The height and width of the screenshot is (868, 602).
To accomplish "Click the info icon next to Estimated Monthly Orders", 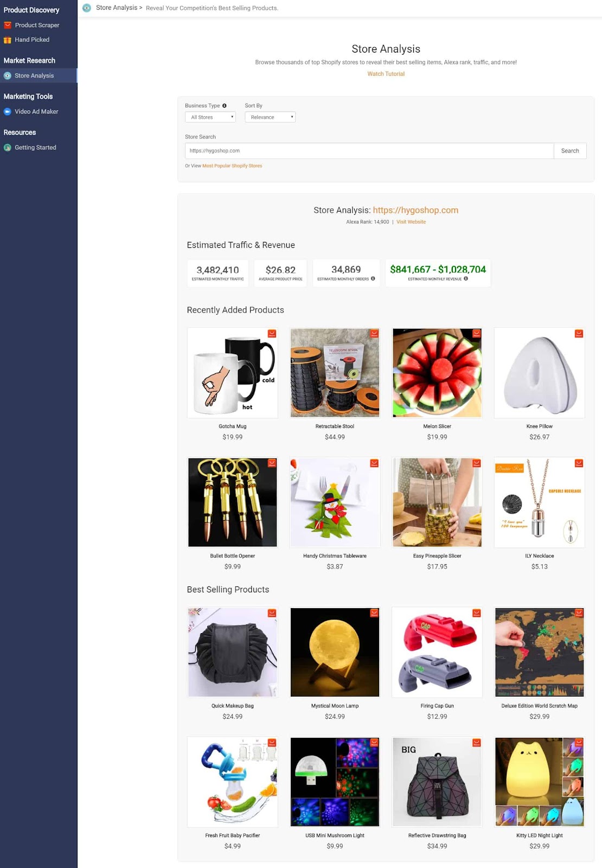I will pos(373,279).
